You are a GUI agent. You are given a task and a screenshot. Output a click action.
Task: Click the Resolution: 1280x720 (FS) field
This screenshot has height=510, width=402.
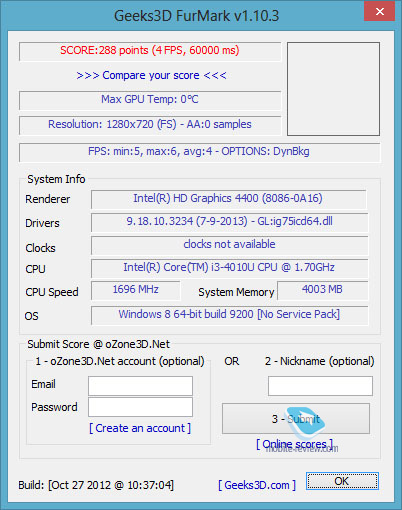150,125
